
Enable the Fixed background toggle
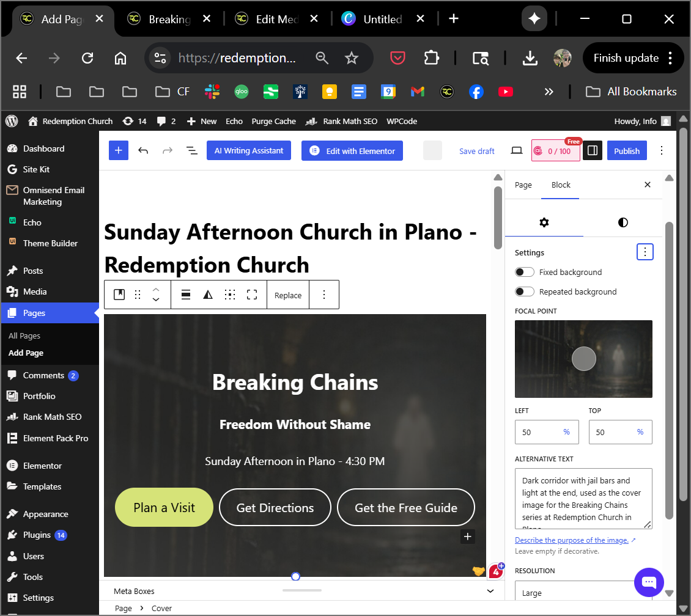coord(525,273)
